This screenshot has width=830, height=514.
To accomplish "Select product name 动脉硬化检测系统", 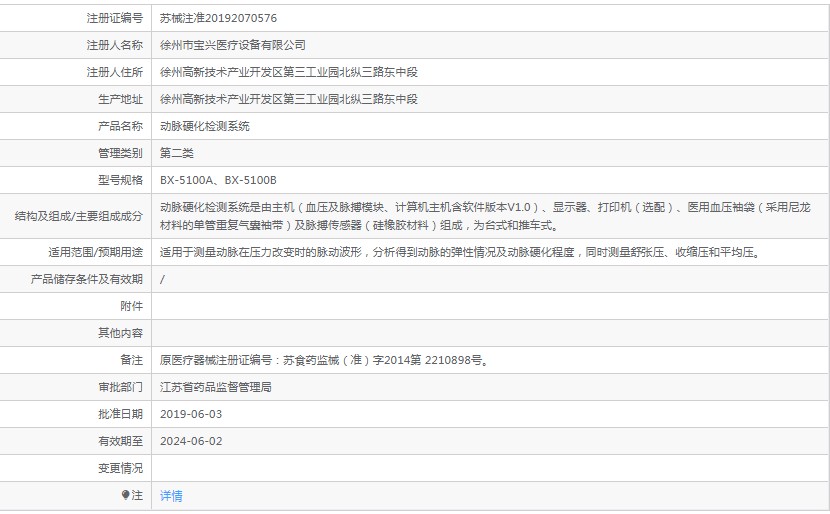I will (205, 126).
